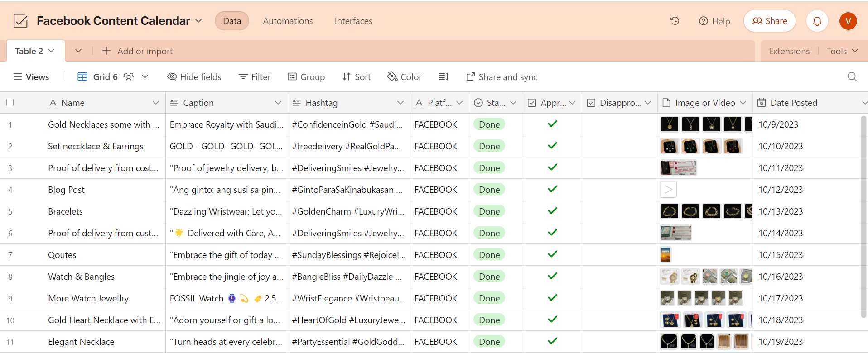
Task: Open Hide fields option
Action: [194, 77]
